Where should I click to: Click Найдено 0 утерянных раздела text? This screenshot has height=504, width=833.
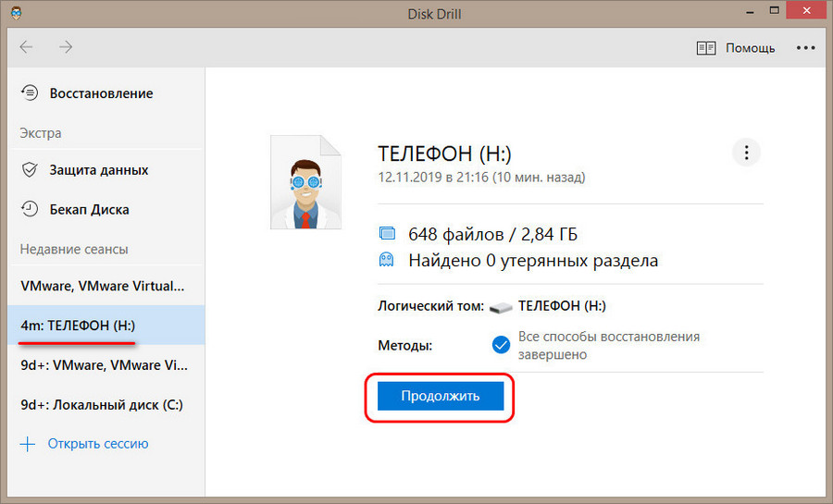click(533, 261)
